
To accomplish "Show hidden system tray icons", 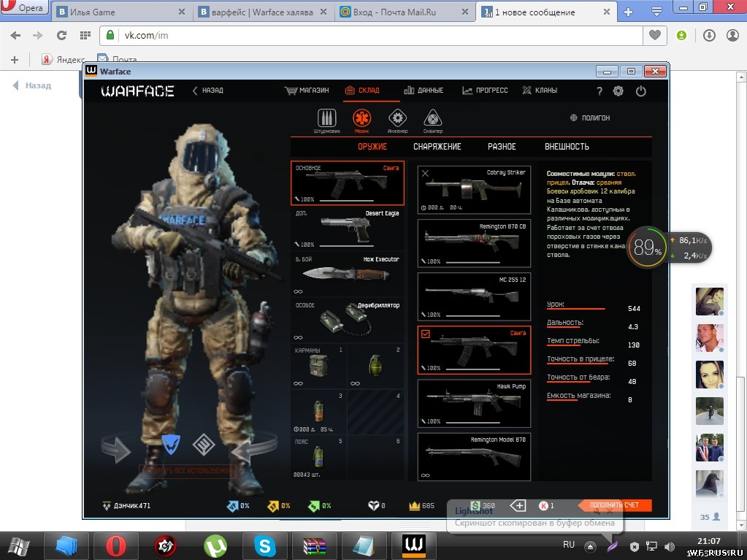I will 590,547.
